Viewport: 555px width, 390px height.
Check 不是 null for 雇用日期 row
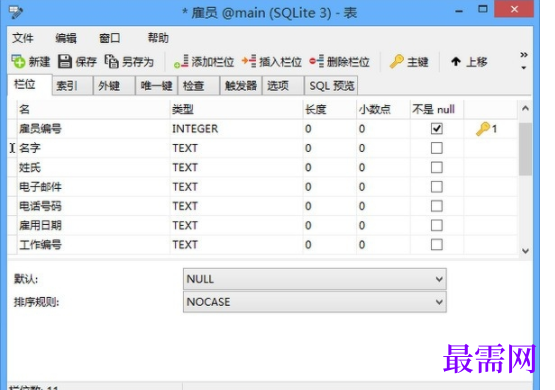[x=436, y=225]
